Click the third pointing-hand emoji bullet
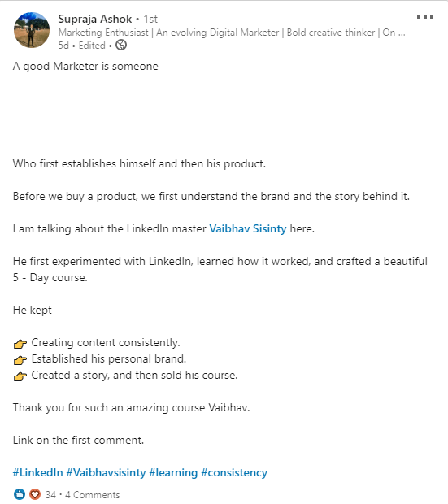Screen dimensions: 448x504 click(20, 376)
